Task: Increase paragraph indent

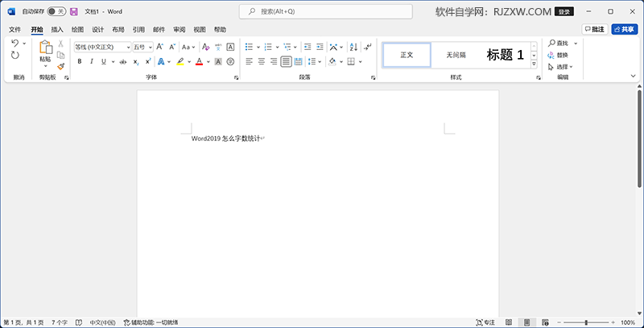Action: [320, 47]
